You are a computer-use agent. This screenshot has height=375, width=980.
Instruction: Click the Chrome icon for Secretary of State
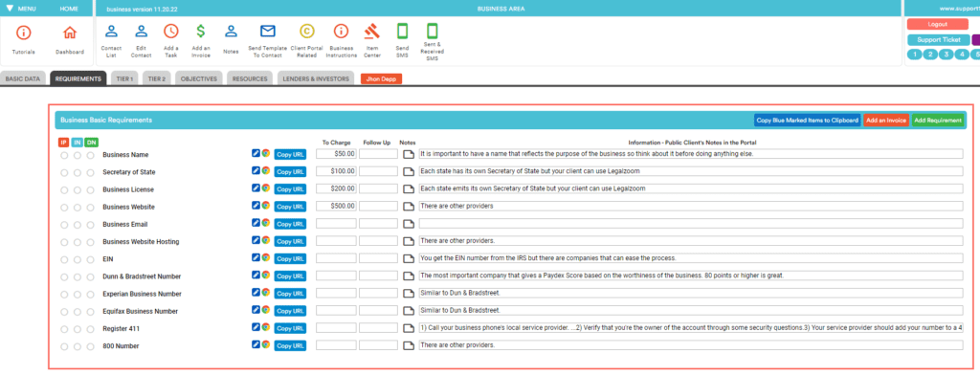point(266,170)
